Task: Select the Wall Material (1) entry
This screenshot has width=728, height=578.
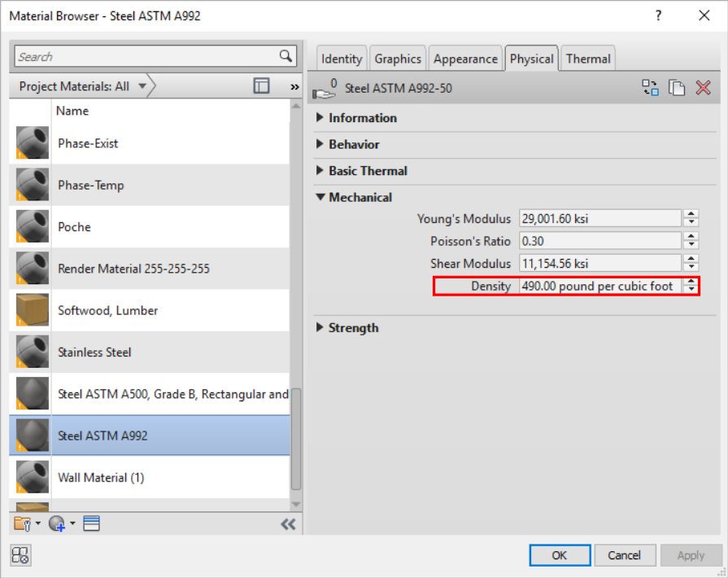Action: [149, 477]
